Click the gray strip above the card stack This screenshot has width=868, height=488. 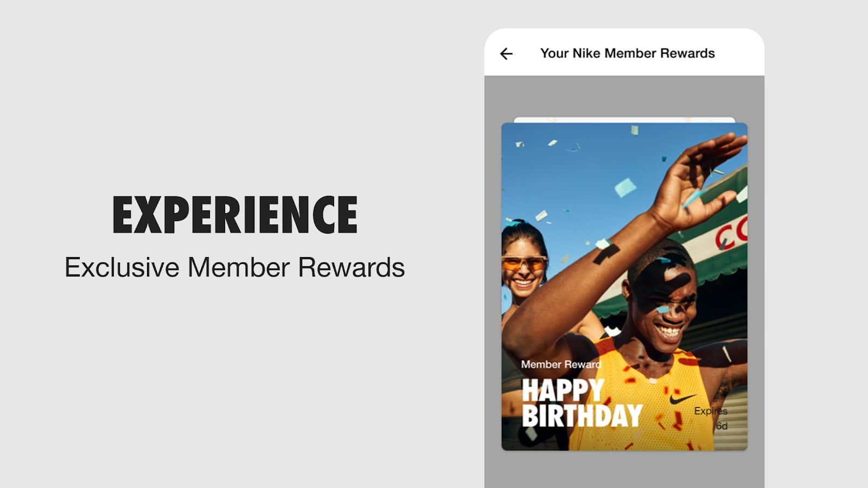click(x=624, y=96)
